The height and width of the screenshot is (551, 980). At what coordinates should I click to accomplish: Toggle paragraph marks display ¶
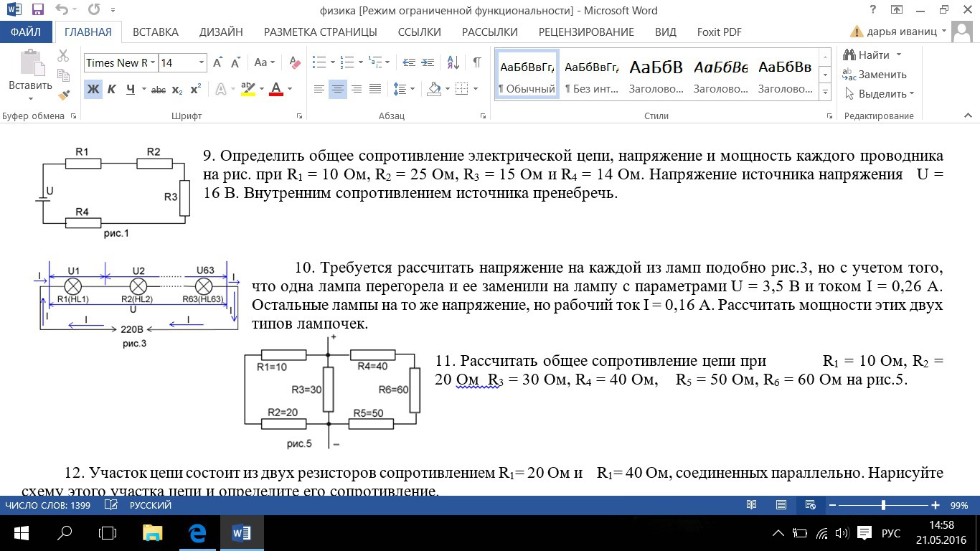[477, 62]
